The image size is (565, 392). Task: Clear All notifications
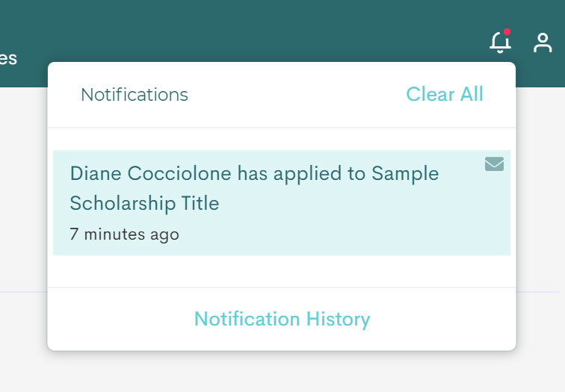(x=444, y=94)
